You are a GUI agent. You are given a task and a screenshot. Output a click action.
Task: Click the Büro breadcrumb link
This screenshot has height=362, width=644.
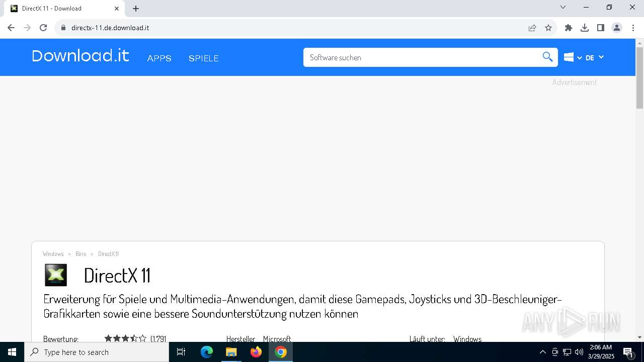81,254
